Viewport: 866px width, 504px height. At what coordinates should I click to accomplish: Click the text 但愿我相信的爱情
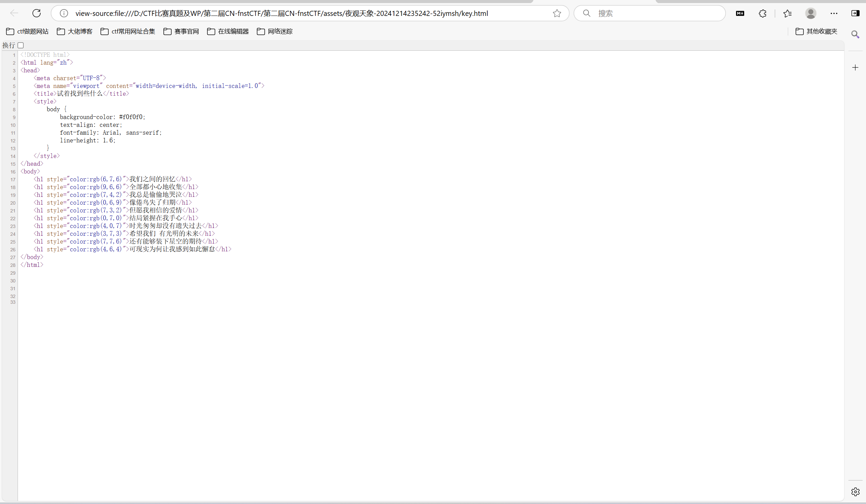(156, 210)
